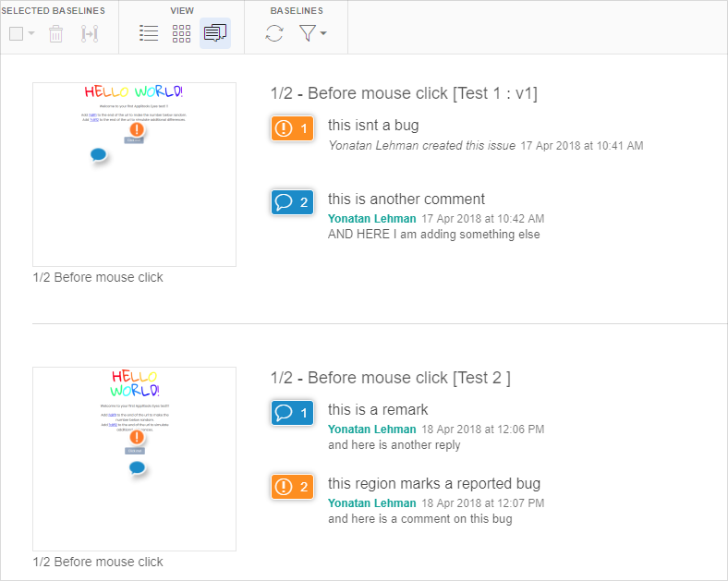The width and height of the screenshot is (728, 581).
Task: Click the blue remark badge in Test 2
Action: tap(293, 413)
